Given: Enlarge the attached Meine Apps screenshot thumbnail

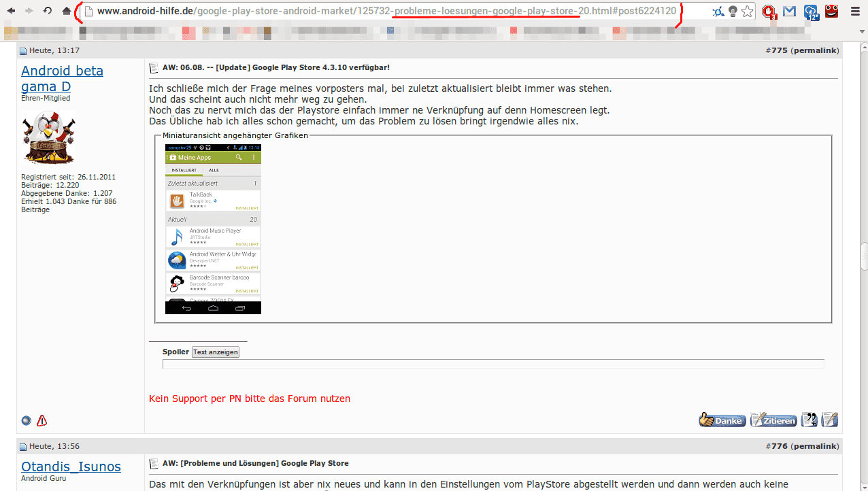Looking at the screenshot, I should tap(213, 228).
